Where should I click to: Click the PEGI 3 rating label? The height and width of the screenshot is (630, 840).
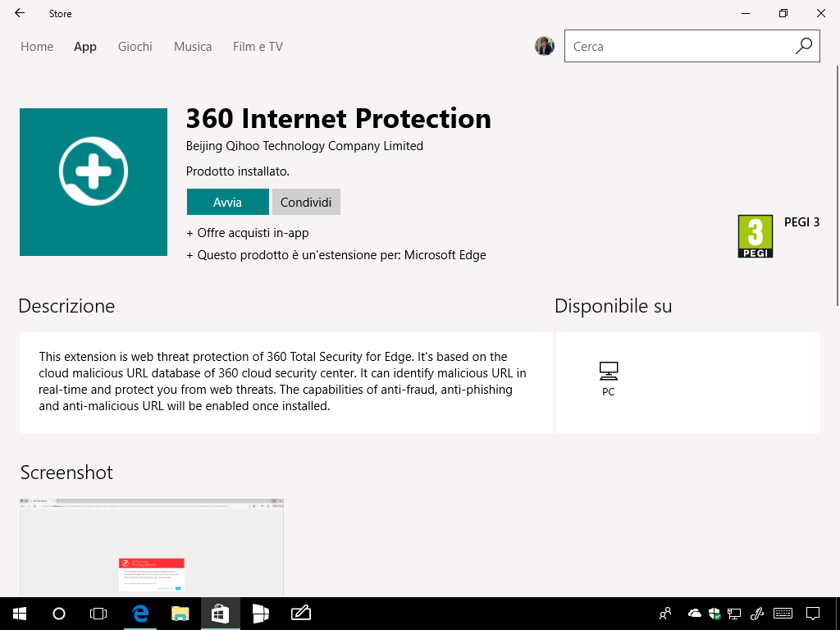point(802,222)
